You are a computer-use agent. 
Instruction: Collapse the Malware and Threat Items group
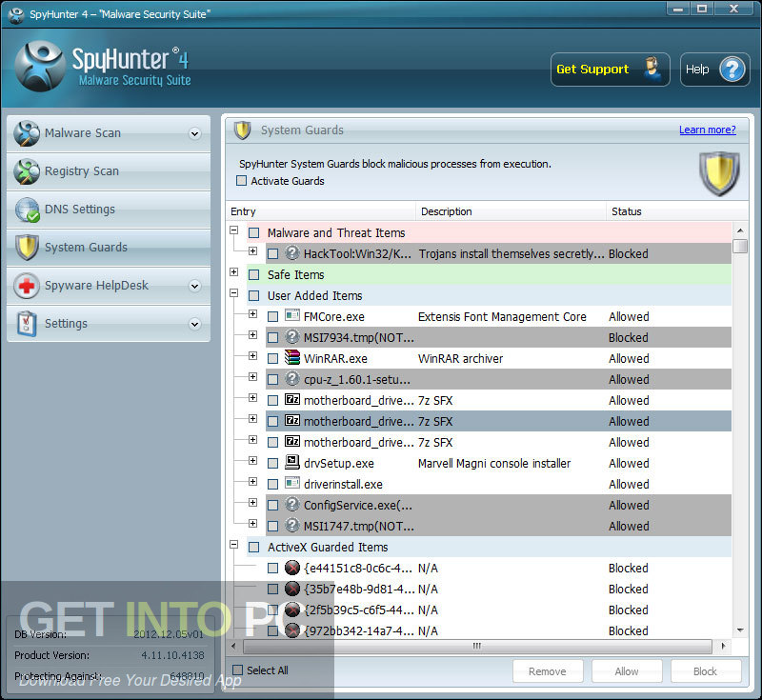[x=233, y=230]
